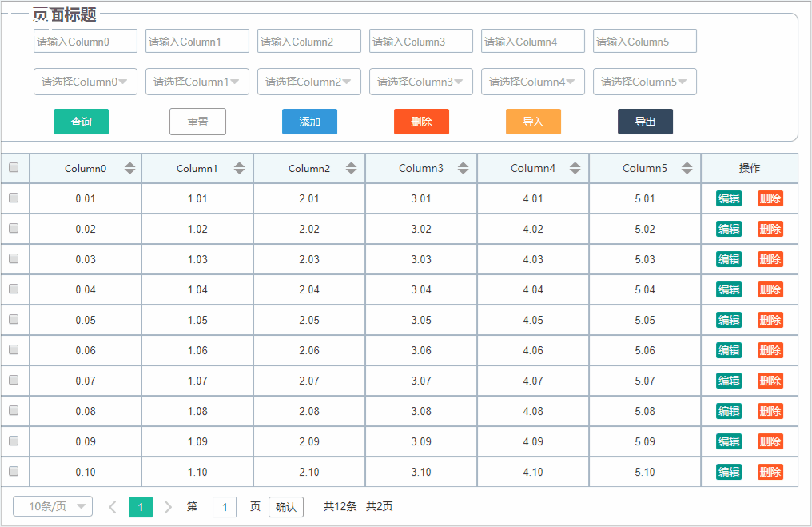Check the row with 0.01

(x=14, y=198)
